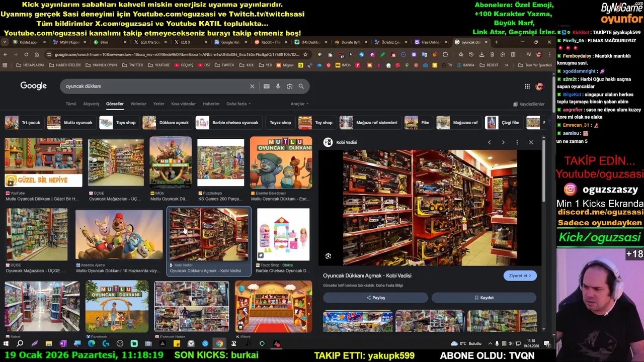Click the Google search input field
This screenshot has width=644, height=362.
click(x=156, y=86)
